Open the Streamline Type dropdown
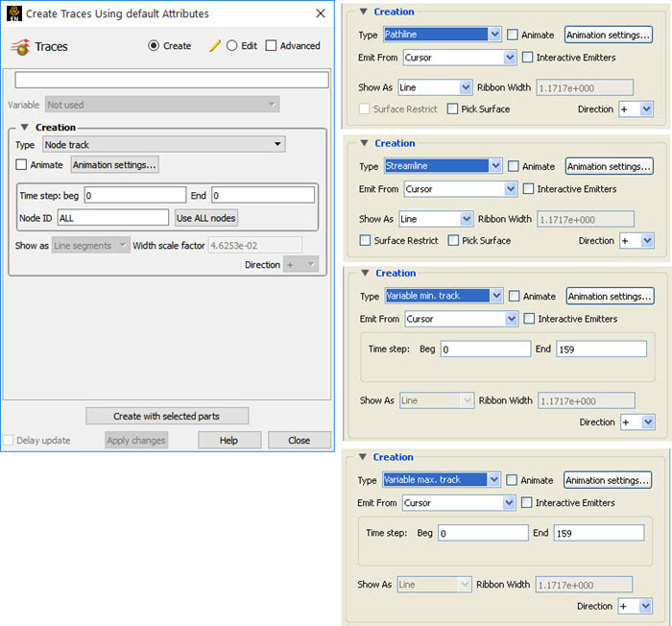This screenshot has height=626, width=672. click(444, 166)
